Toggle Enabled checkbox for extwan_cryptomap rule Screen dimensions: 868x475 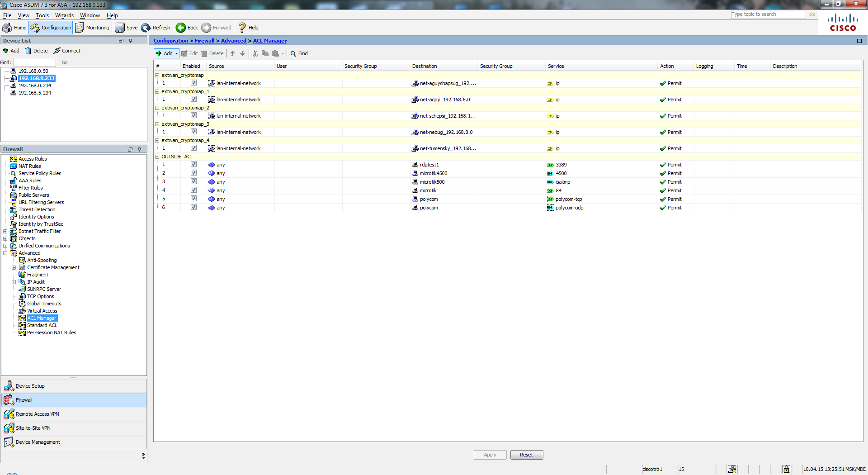pyautogui.click(x=193, y=83)
